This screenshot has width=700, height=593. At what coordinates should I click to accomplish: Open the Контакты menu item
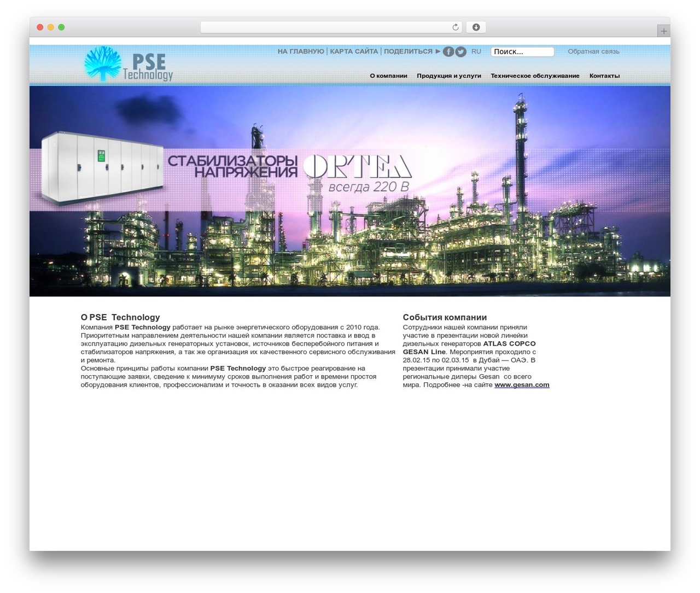(604, 76)
